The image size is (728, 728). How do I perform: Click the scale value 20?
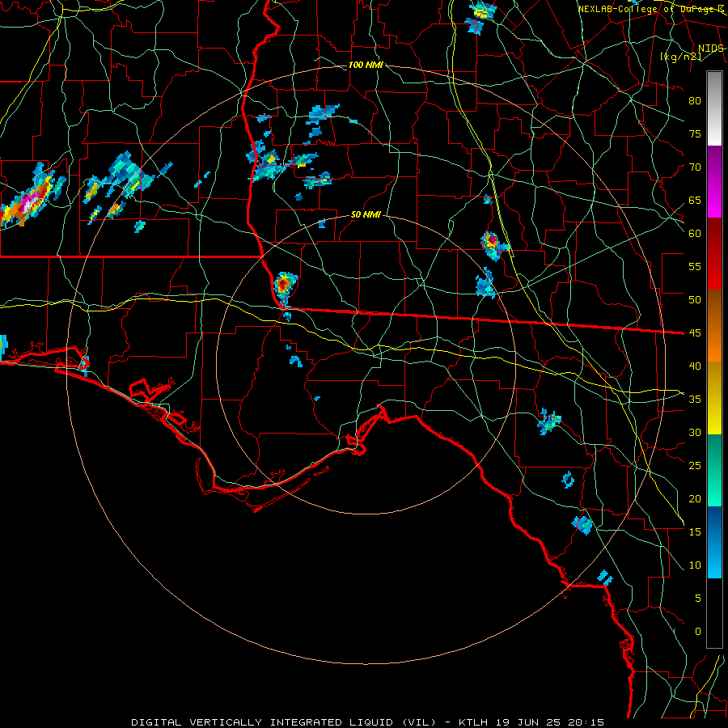[695, 498]
